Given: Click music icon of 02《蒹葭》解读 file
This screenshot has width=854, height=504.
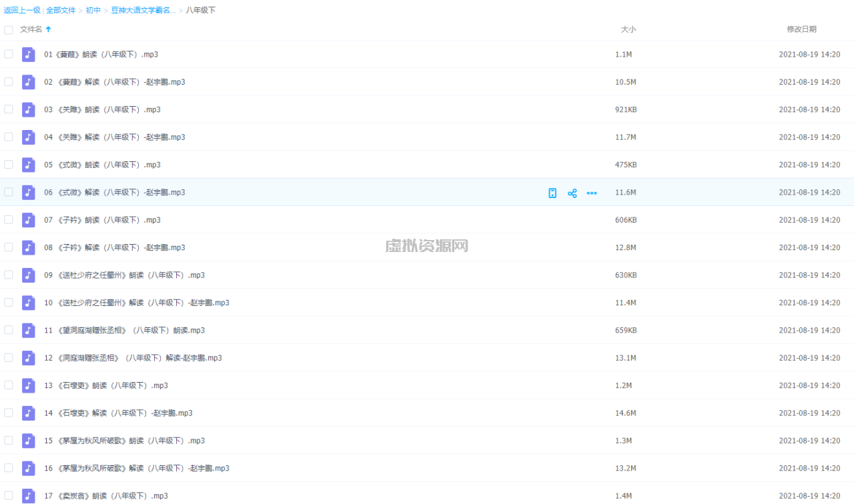Looking at the screenshot, I should (x=28, y=82).
